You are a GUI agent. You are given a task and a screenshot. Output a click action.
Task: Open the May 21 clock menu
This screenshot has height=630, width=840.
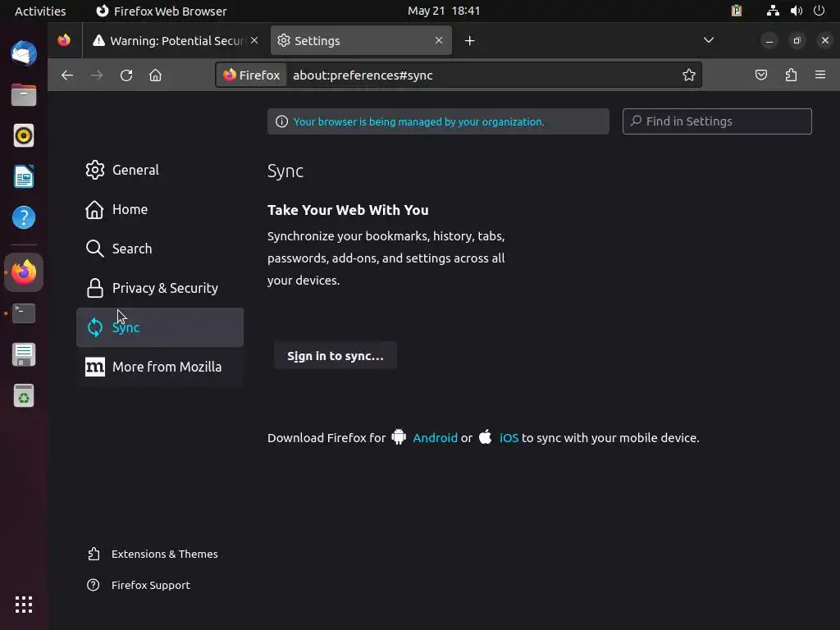[444, 11]
